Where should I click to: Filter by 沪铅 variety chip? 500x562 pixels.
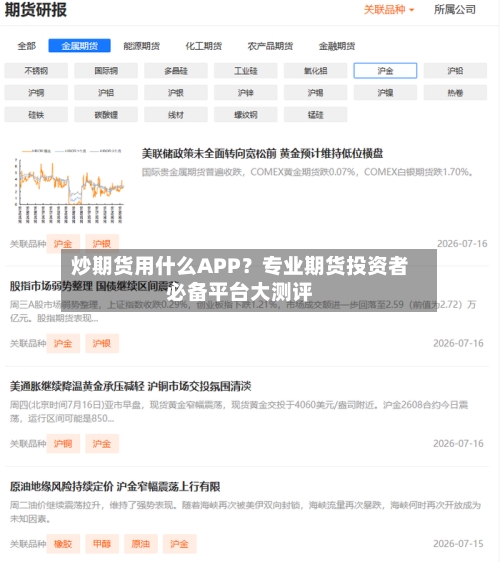coord(455,71)
